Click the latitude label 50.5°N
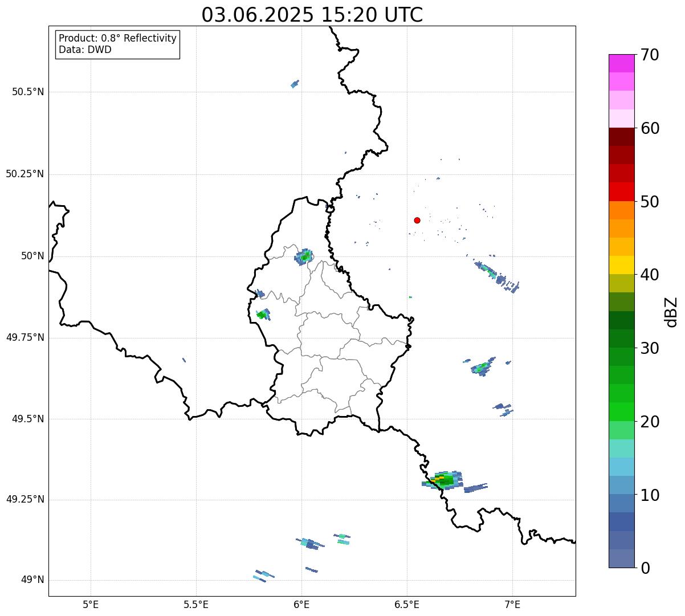The width and height of the screenshot is (685, 616). 28,92
